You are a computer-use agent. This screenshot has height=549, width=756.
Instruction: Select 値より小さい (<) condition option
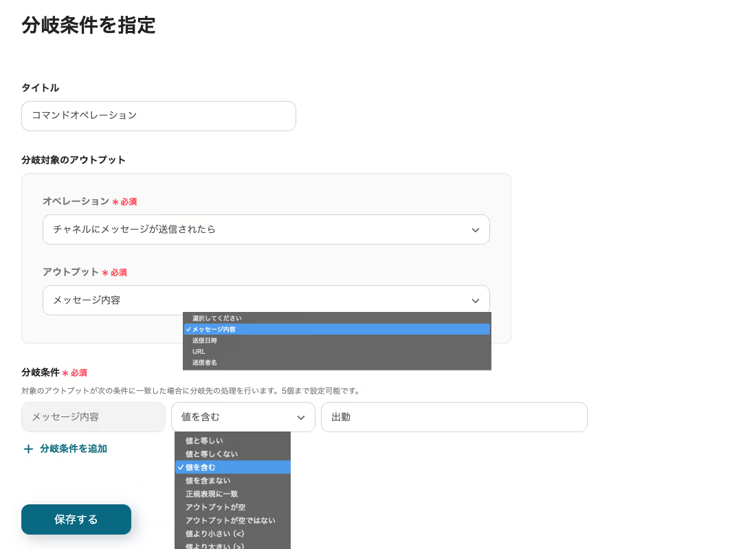point(214,533)
